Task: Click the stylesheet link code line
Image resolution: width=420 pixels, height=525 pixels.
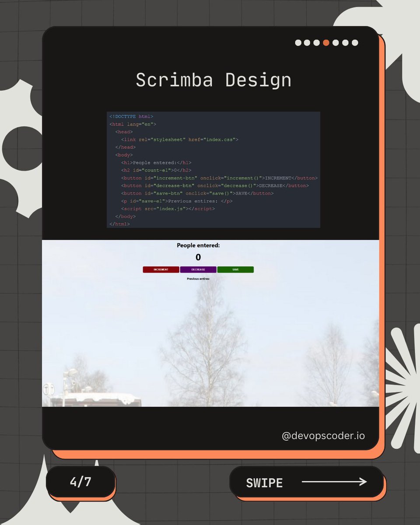Action: pos(180,140)
